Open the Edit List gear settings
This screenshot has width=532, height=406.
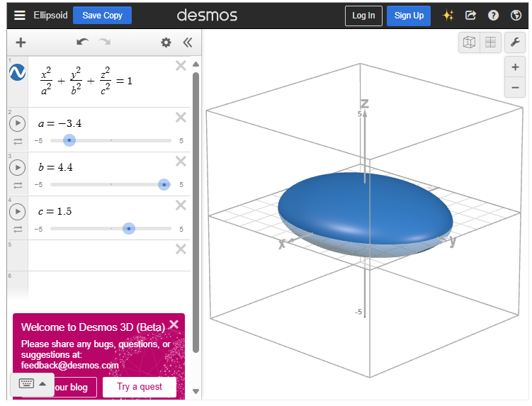(x=166, y=43)
